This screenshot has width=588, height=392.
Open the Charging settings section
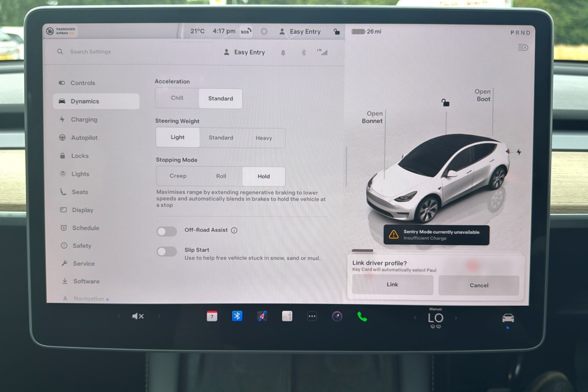tap(78, 120)
